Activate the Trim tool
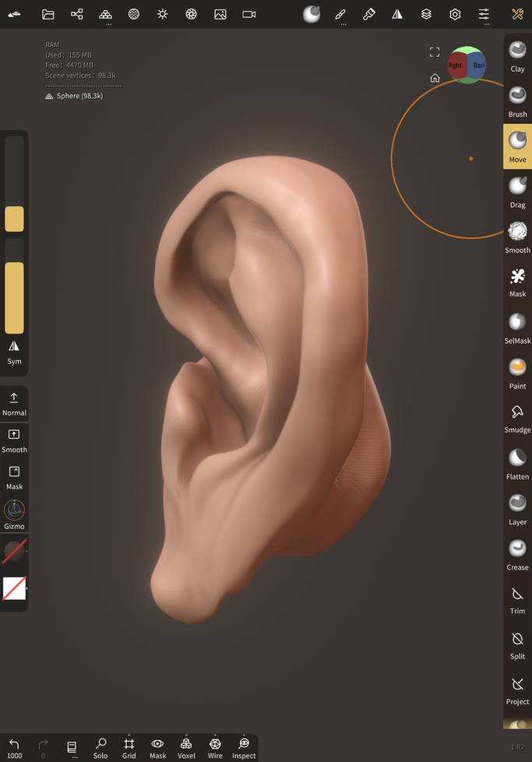Image resolution: width=532 pixels, height=762 pixels. 517,598
